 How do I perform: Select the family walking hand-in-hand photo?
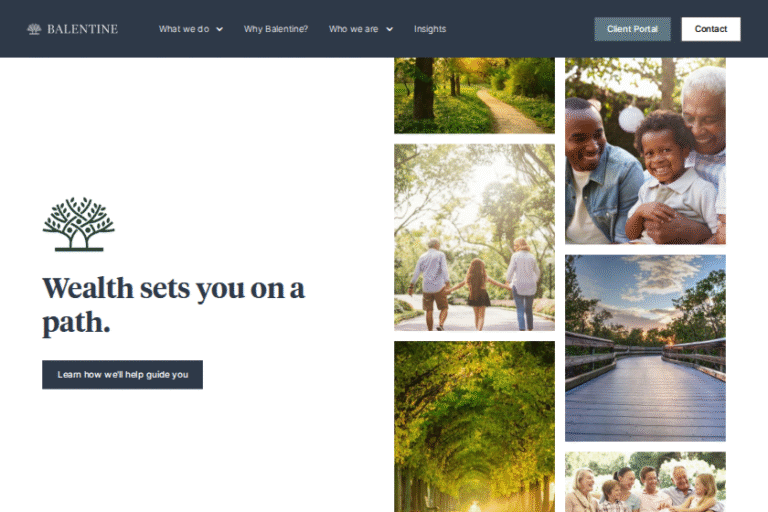pos(474,237)
